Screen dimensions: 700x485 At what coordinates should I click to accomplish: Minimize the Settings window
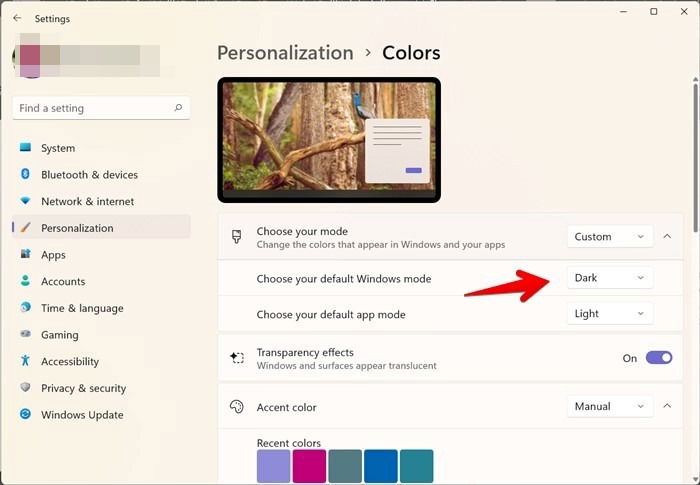click(x=623, y=12)
